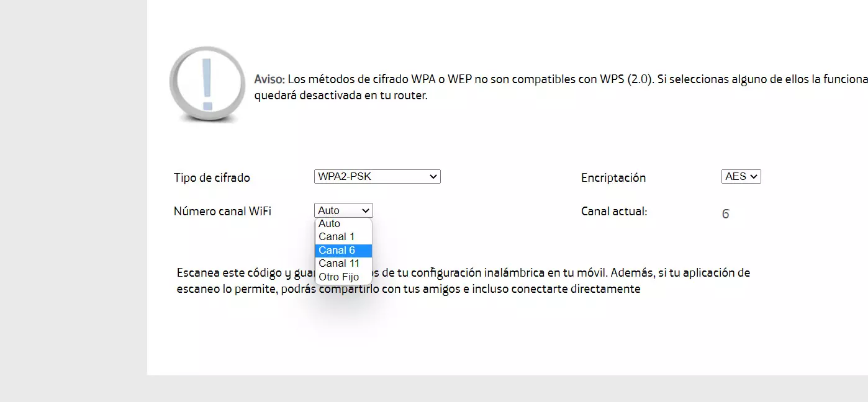The height and width of the screenshot is (402, 868).
Task: Click the bold Aviso heading text
Action: [269, 79]
